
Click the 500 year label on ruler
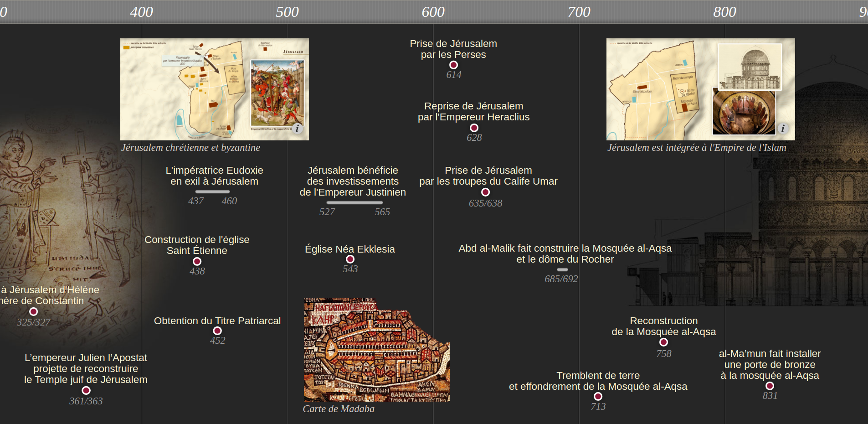[288, 12]
